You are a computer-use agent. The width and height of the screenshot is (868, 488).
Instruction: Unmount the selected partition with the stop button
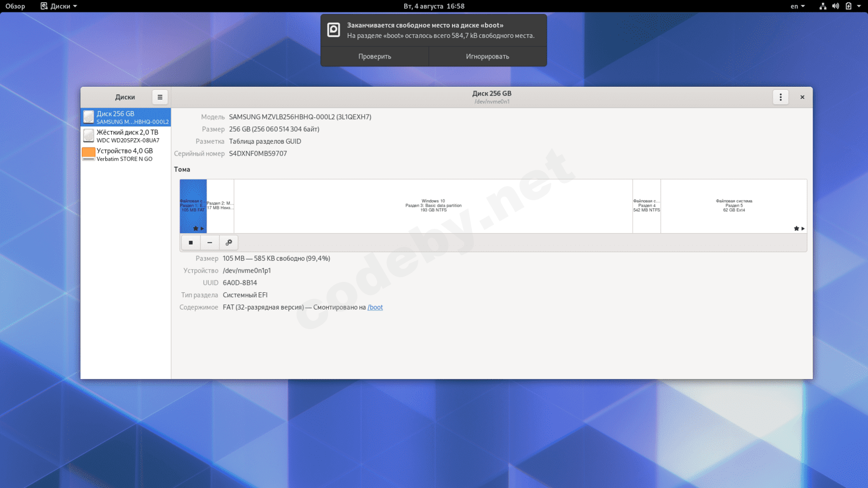pyautogui.click(x=190, y=242)
